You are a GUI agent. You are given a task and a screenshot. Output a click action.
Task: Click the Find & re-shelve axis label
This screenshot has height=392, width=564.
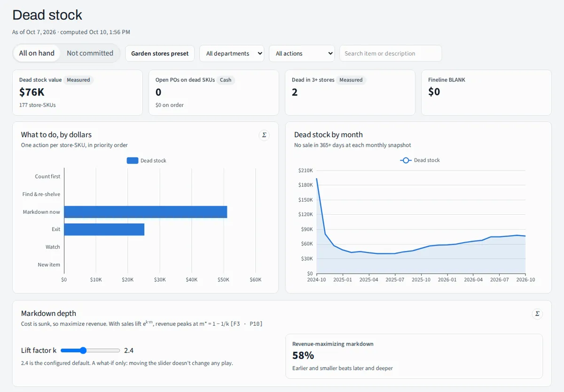point(41,194)
